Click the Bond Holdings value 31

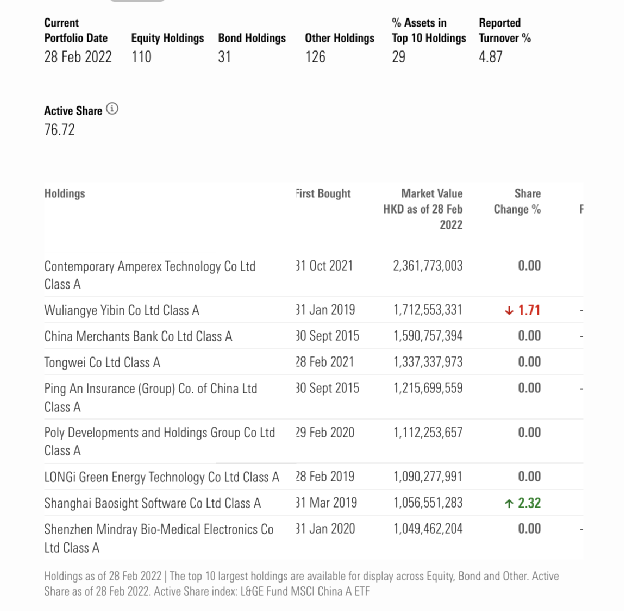(x=224, y=57)
